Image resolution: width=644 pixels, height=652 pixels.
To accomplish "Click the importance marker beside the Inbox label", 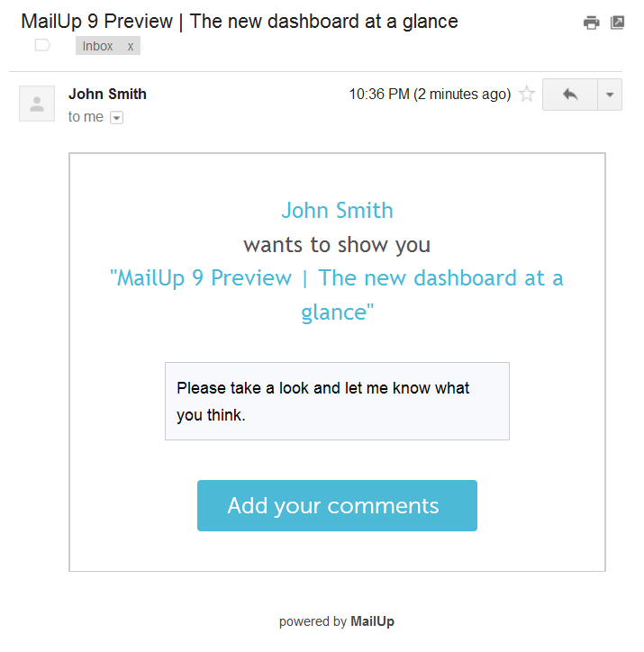I will click(42, 45).
